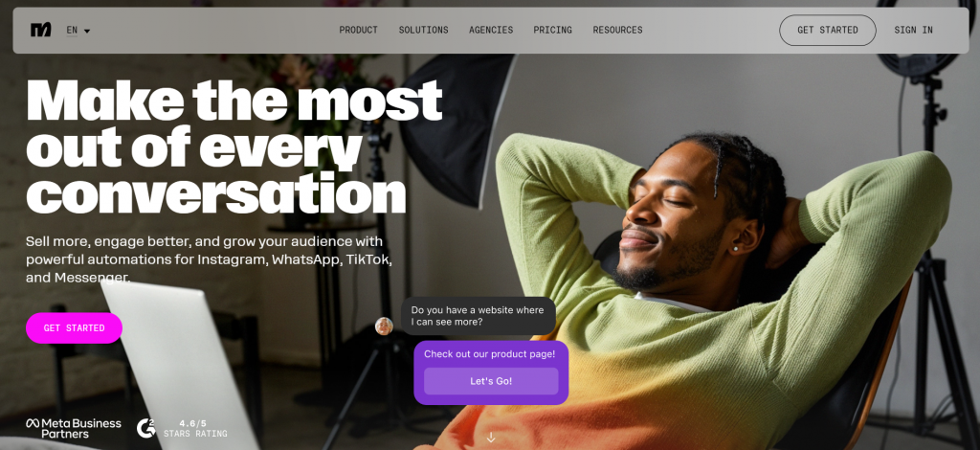
Task: Click the scroll-down arrow icon
Action: 491,438
